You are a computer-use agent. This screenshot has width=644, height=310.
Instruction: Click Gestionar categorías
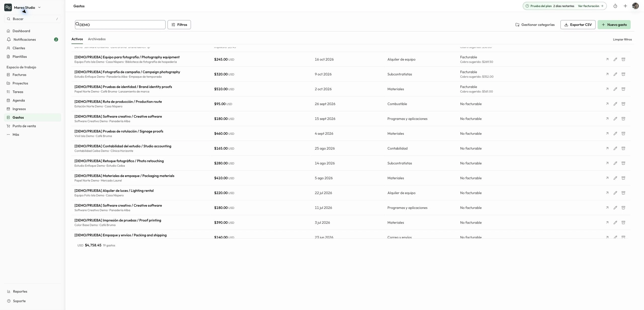tap(535, 25)
